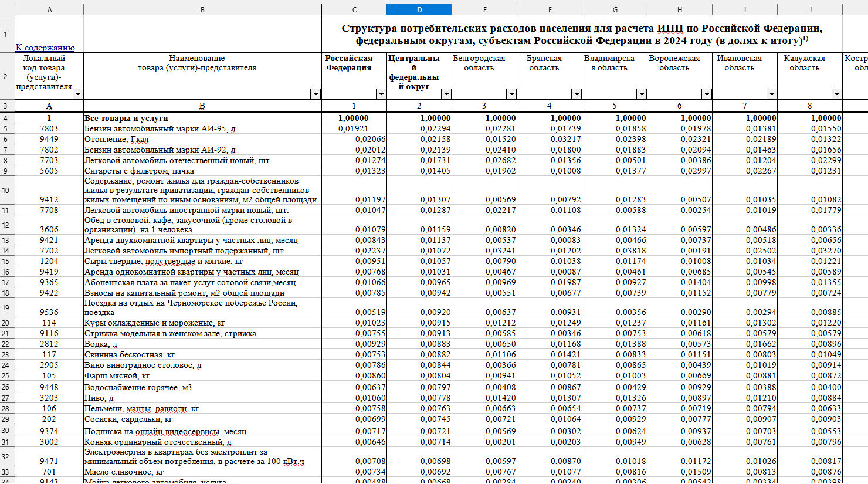868x484 pixels.
Task: Select entire column F via its header
Action: 550,10
